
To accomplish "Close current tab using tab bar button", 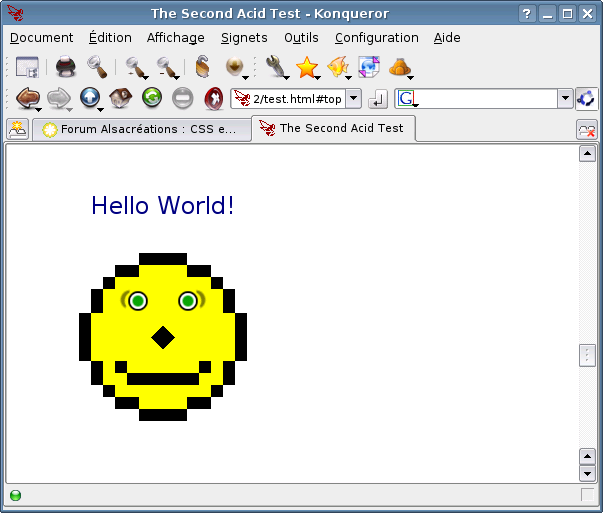I will point(587,129).
